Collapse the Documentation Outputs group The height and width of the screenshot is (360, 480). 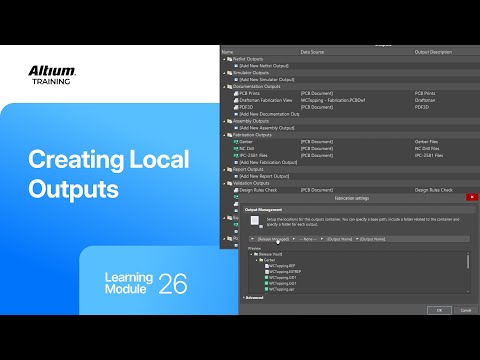pos(224,87)
